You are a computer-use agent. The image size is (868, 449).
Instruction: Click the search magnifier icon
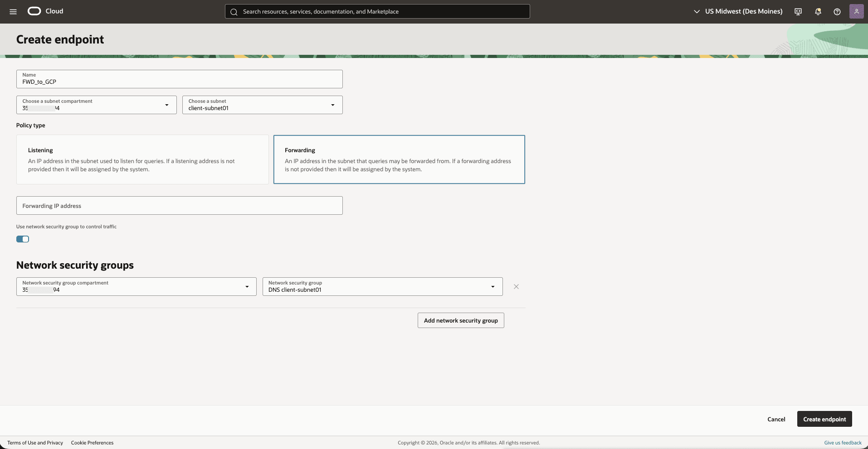pos(234,11)
